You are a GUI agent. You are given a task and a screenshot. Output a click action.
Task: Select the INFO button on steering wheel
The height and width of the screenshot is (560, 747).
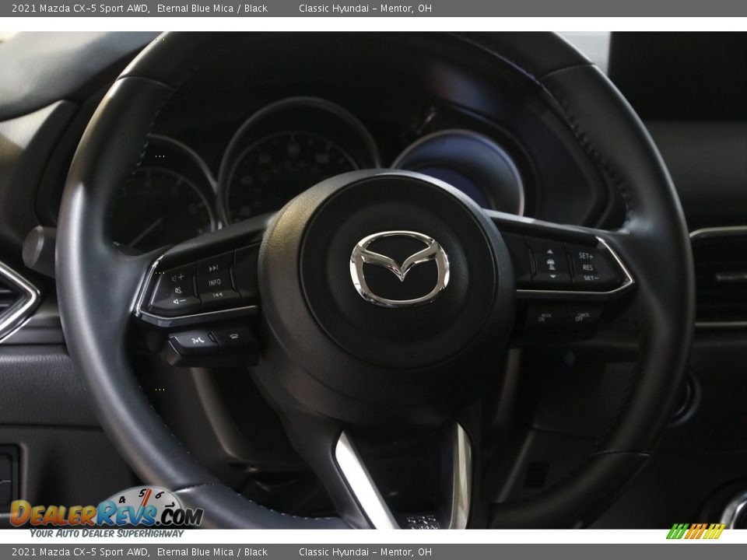pyautogui.click(x=215, y=282)
